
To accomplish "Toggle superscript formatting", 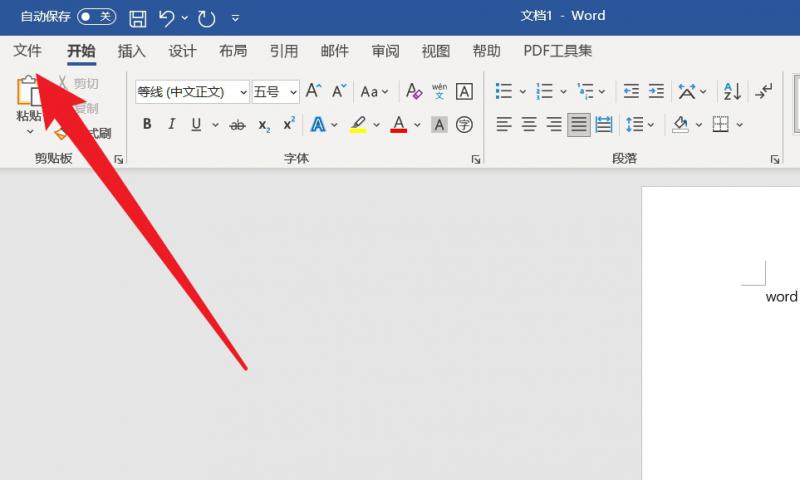I will [289, 123].
